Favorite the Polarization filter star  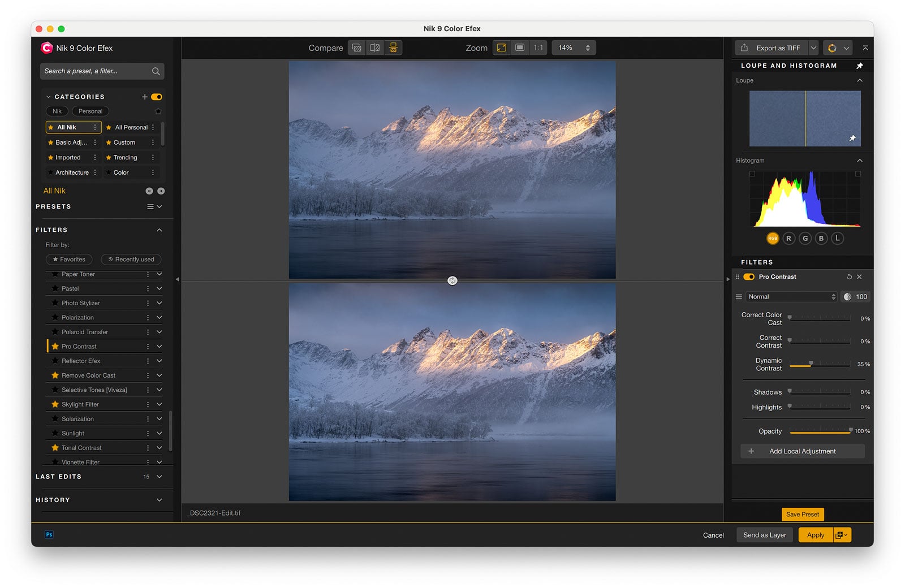pyautogui.click(x=55, y=318)
